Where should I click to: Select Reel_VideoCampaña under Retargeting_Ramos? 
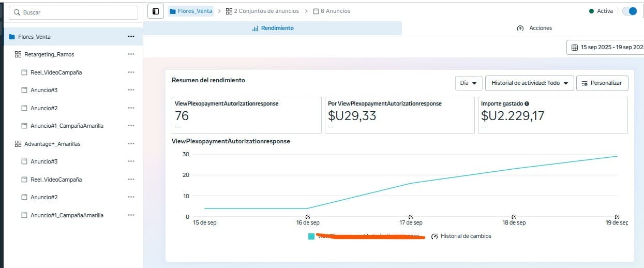(x=56, y=72)
